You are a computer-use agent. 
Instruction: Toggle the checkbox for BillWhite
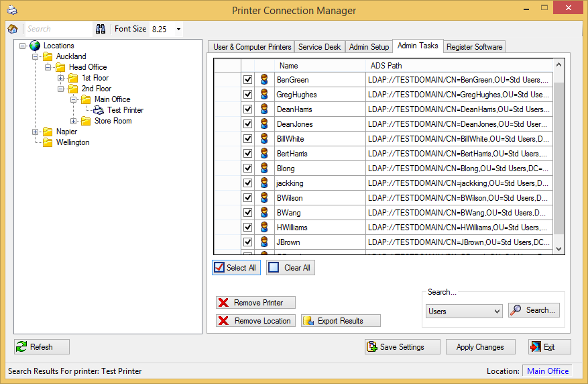[247, 139]
